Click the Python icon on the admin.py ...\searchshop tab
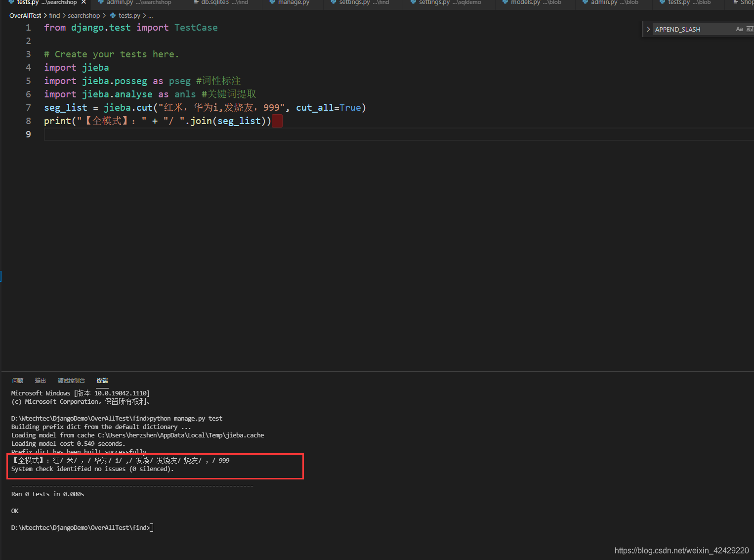This screenshot has width=754, height=560. (x=101, y=2)
